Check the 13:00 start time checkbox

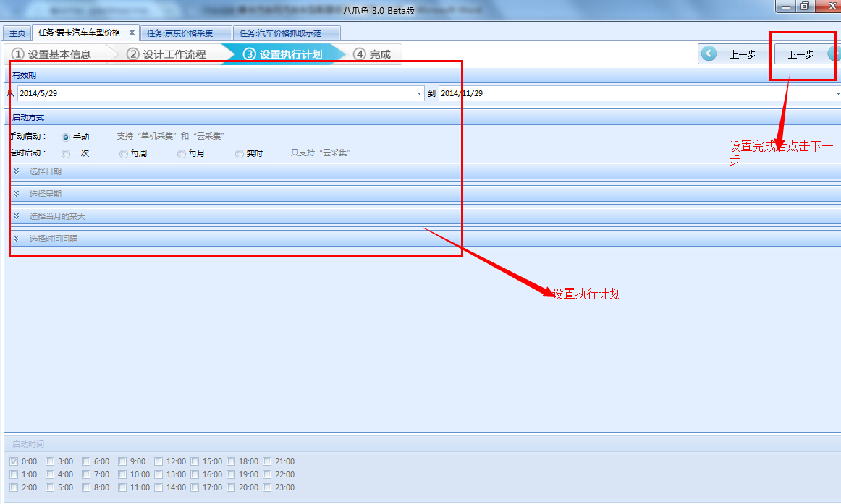(x=159, y=474)
